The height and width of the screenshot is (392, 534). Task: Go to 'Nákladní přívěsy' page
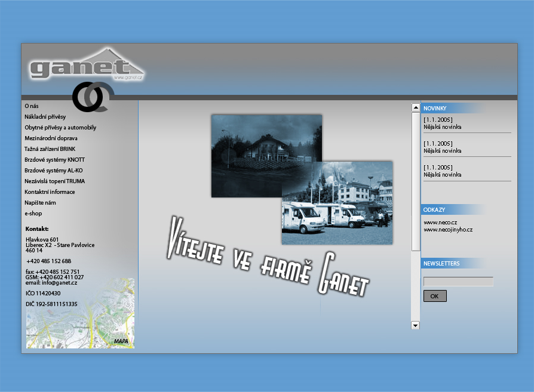(x=45, y=116)
